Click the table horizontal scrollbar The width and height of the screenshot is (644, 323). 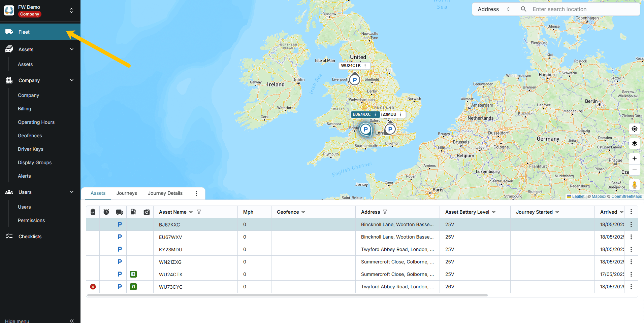[x=287, y=295]
